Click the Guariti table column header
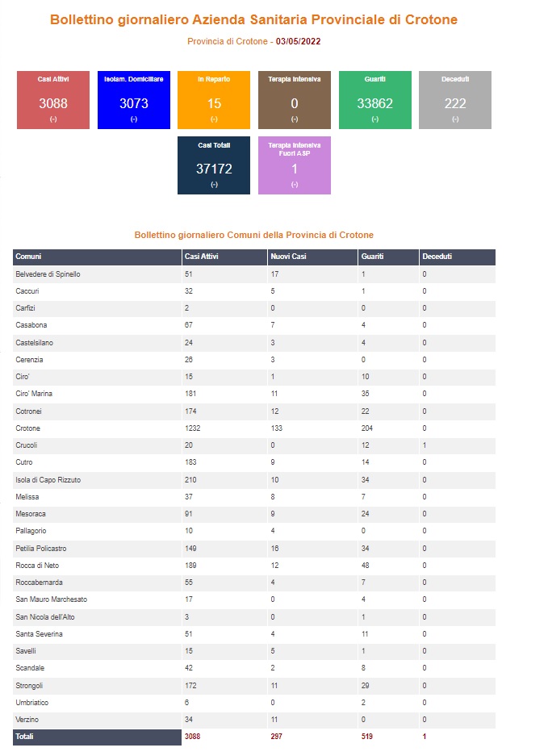 388,257
